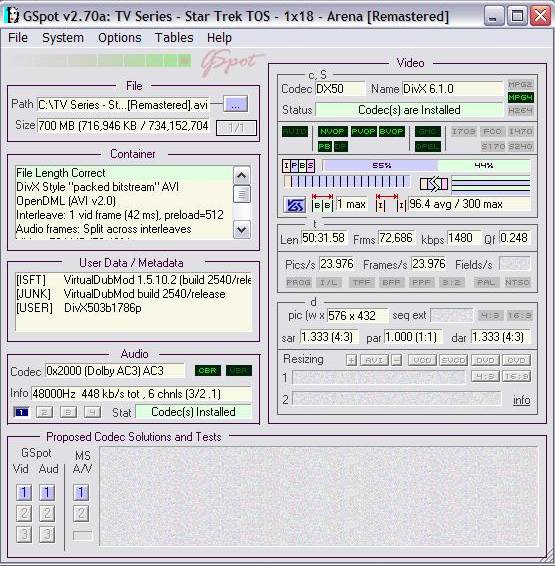The image size is (555, 566).
Task: Select the [ISFT] VirtualDubMod metadata row
Action: coord(133,280)
